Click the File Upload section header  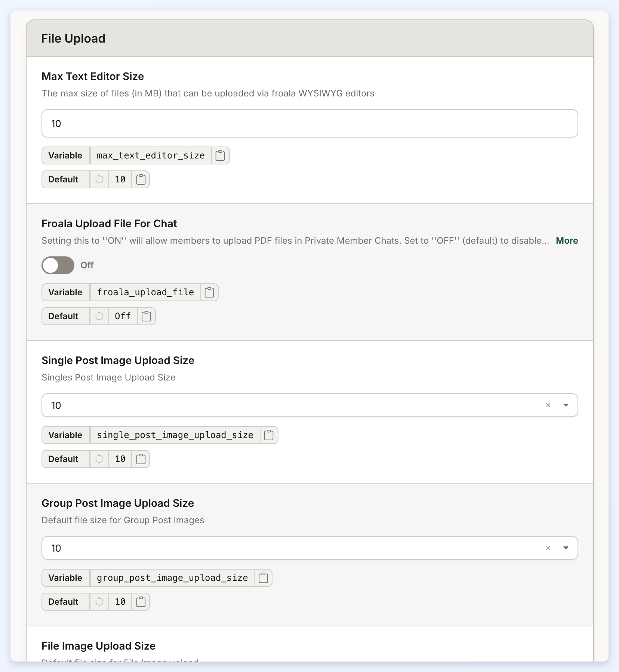pos(73,38)
